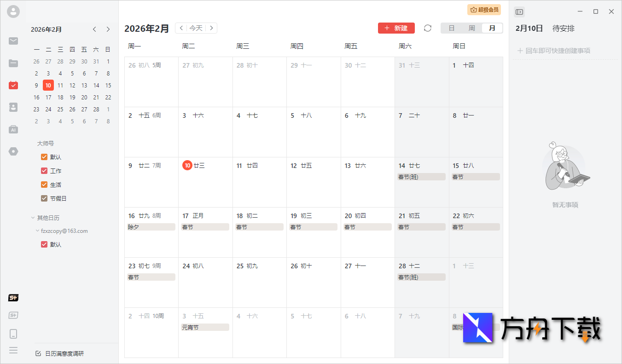Open the Folders icon in the left sidebar
The width and height of the screenshot is (622, 364).
(x=13, y=63)
